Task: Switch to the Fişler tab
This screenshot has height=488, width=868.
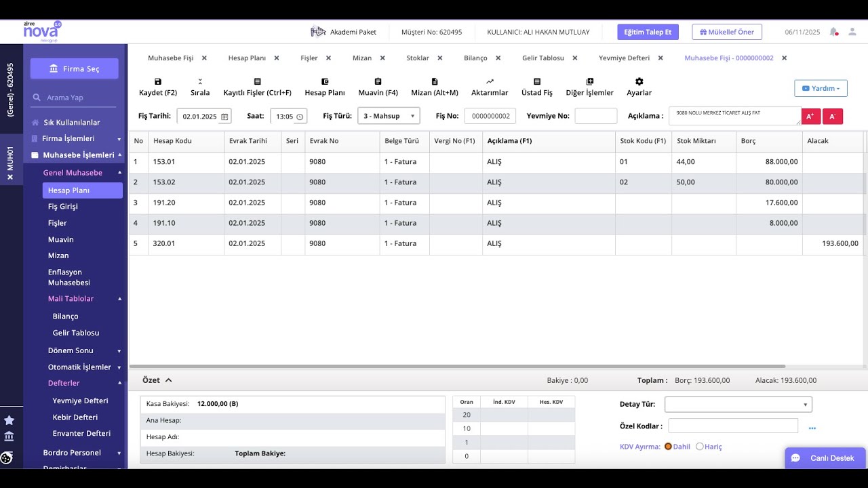Action: pyautogui.click(x=309, y=58)
